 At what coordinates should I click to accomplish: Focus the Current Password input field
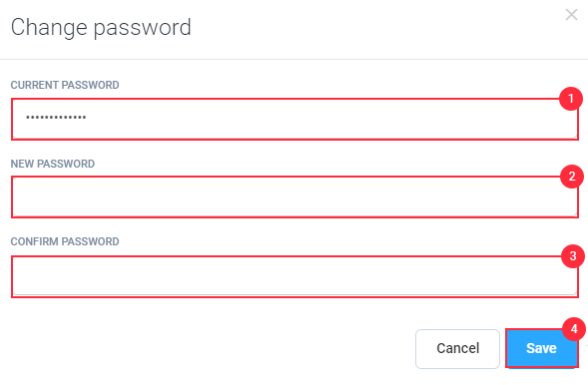pyautogui.click(x=294, y=119)
